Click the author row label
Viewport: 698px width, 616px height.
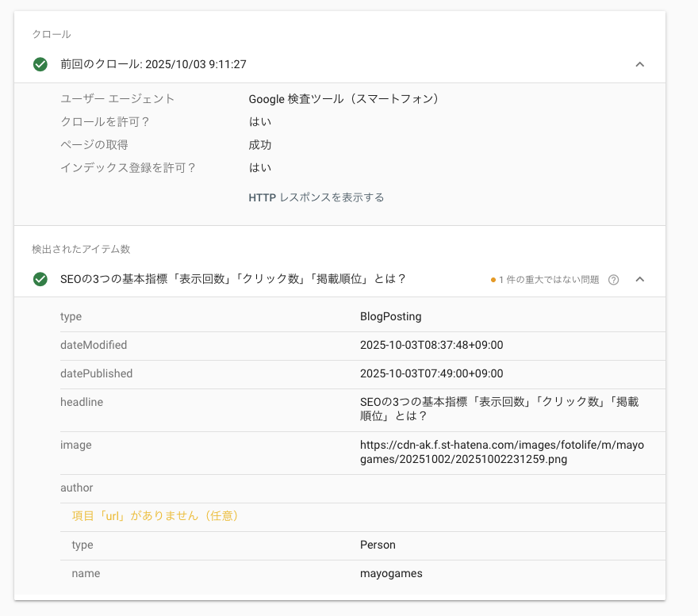(x=77, y=488)
